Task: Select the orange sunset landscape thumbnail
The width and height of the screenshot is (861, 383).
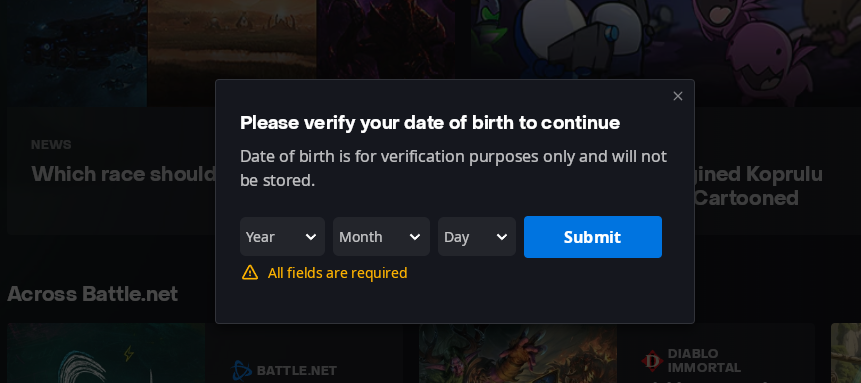Action: (232, 53)
